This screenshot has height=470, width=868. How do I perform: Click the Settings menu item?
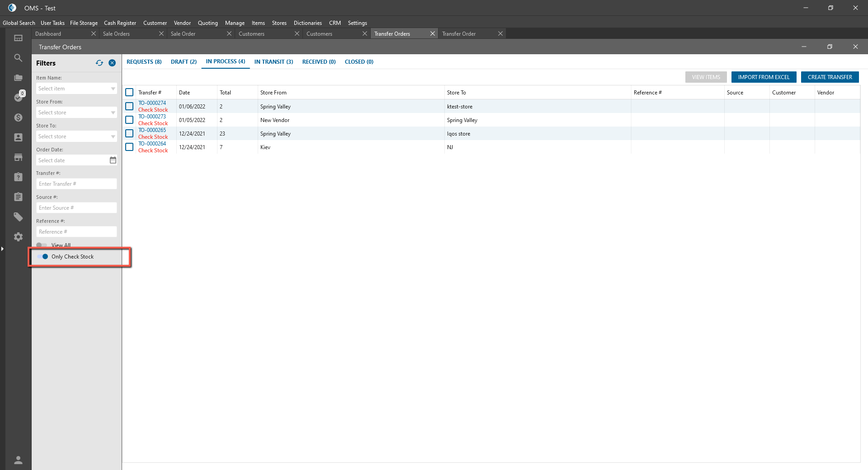tap(357, 23)
